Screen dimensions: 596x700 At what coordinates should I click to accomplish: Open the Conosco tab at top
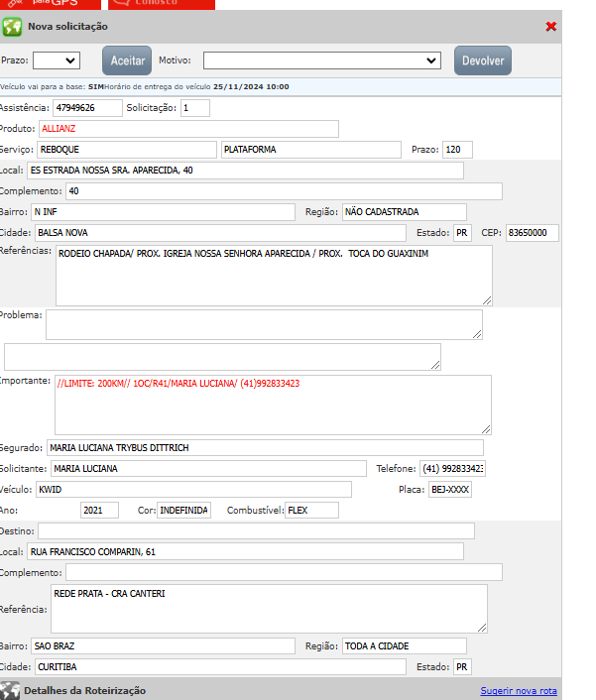click(160, 4)
